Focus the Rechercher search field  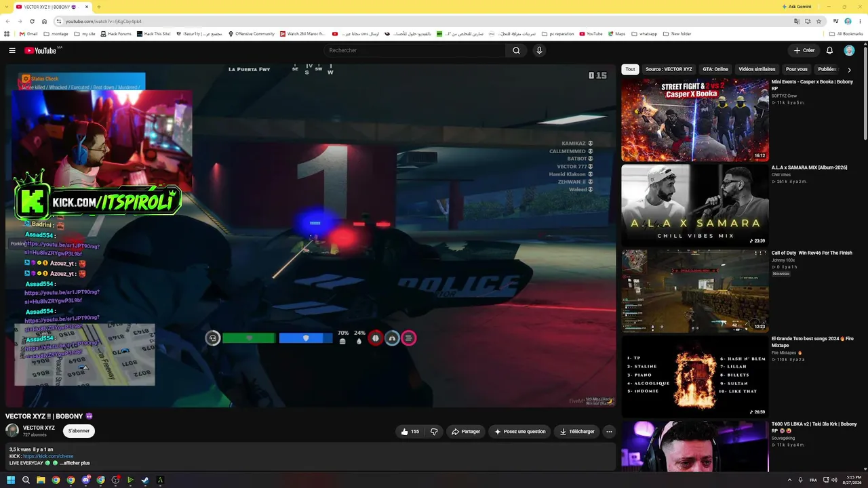coord(415,50)
